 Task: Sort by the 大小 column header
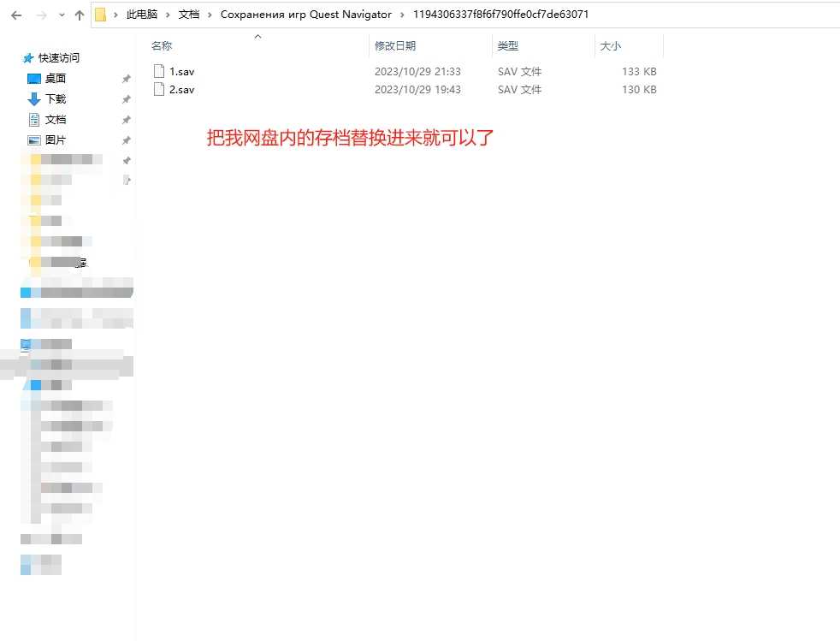pyautogui.click(x=610, y=46)
